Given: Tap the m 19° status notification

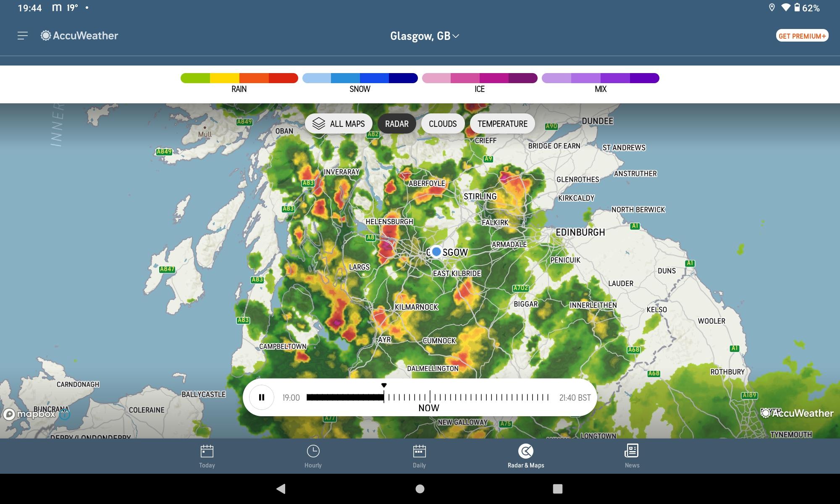Looking at the screenshot, I should (65, 8).
